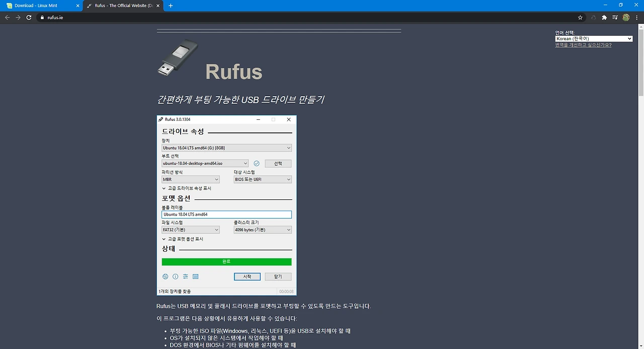Click the green 완료 progress bar
Screen dimensions: 644x349
[x=226, y=262]
